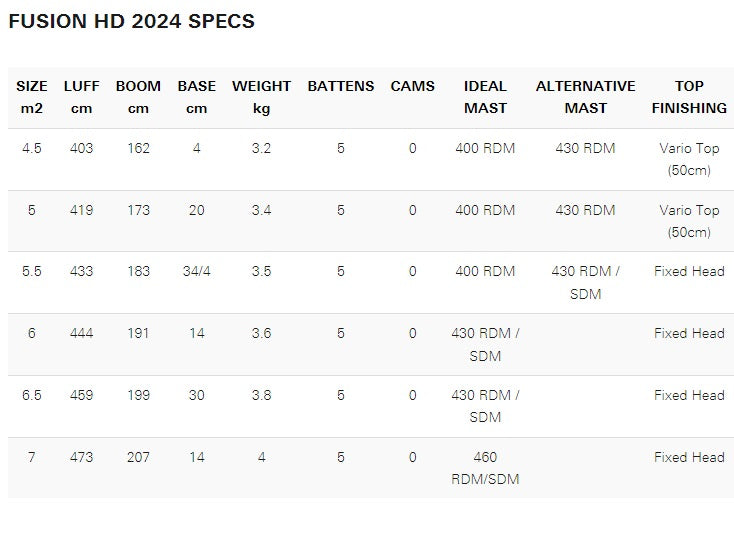
Task: Select the BOOM cm column header
Action: [138, 97]
